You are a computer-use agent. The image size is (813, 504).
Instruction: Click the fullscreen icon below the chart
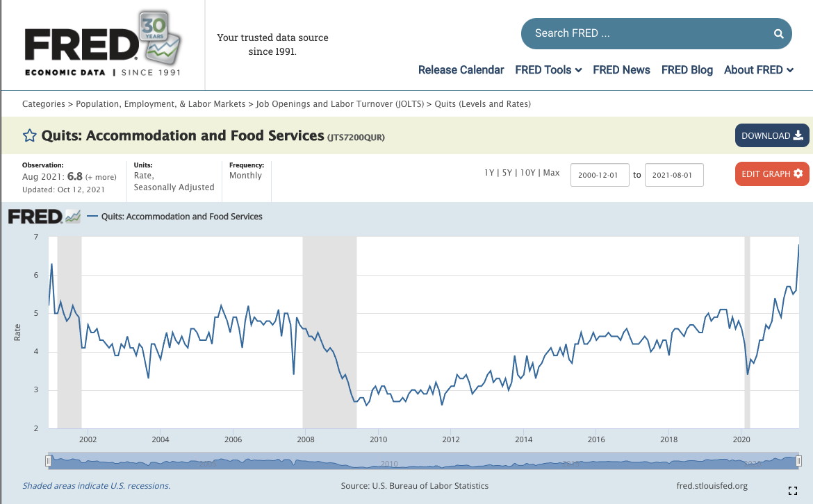793,491
